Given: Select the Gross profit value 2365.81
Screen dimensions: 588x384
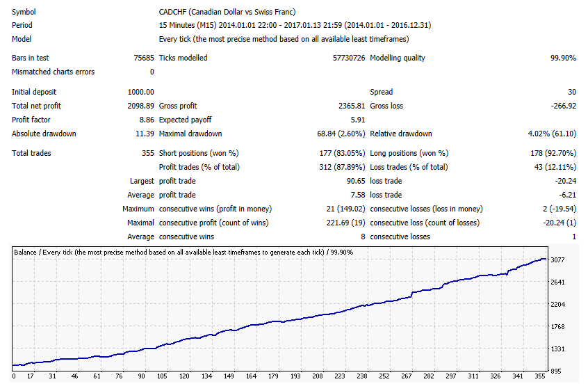Looking at the screenshot, I should click(x=352, y=106).
